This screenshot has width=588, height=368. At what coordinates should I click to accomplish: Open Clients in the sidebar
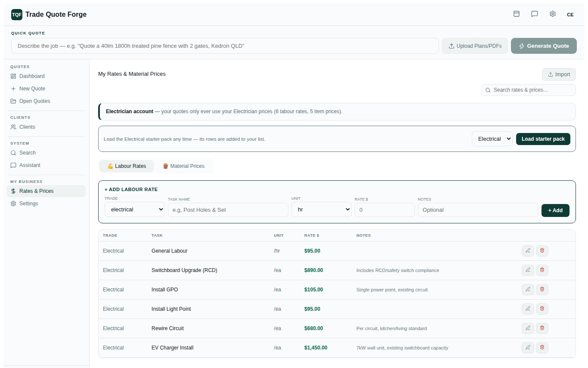tap(46, 127)
